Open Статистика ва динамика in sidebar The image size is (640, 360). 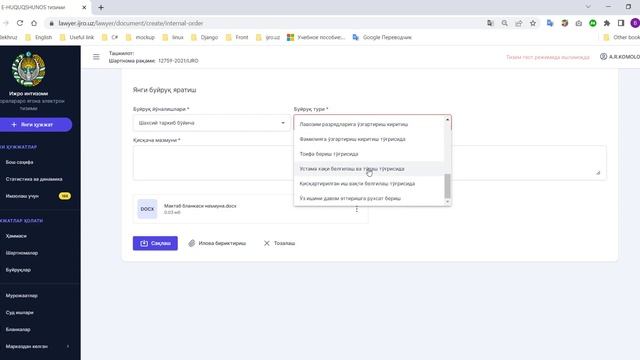(34, 179)
